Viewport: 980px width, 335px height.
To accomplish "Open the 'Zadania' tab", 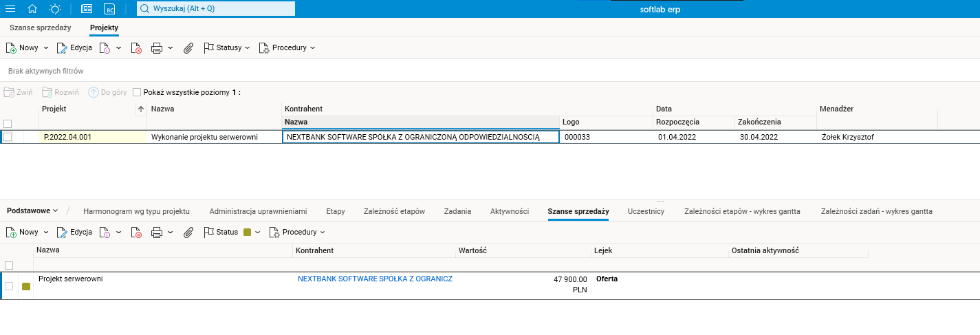I will click(x=457, y=211).
